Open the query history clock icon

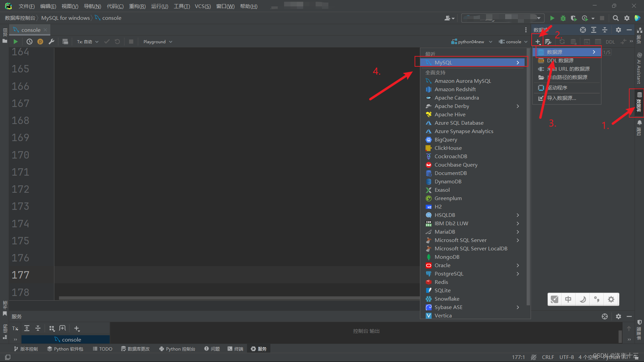[x=30, y=42]
